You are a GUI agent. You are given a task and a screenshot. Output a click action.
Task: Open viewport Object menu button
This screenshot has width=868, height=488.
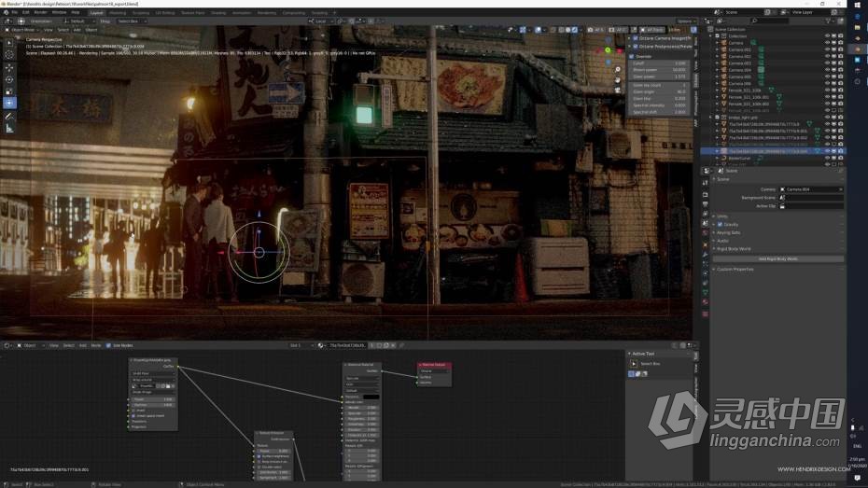pos(91,30)
